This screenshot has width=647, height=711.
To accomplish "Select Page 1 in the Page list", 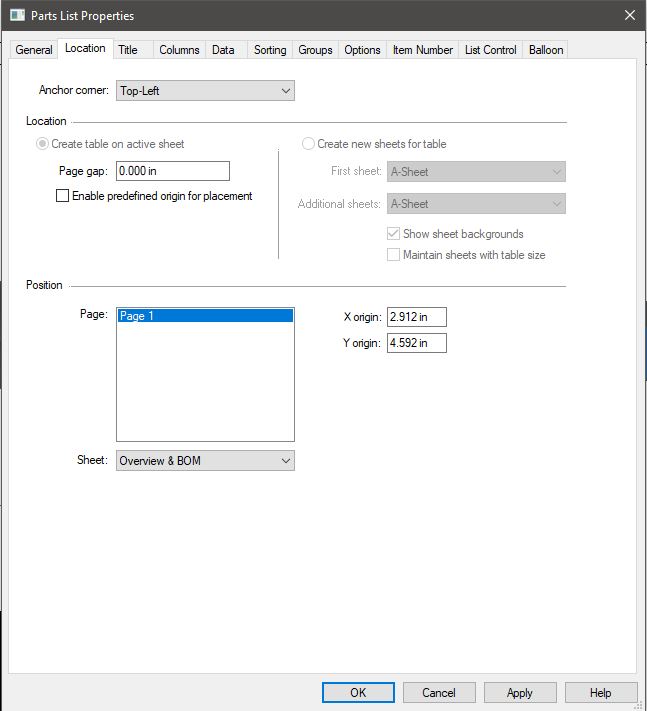I will [x=205, y=316].
